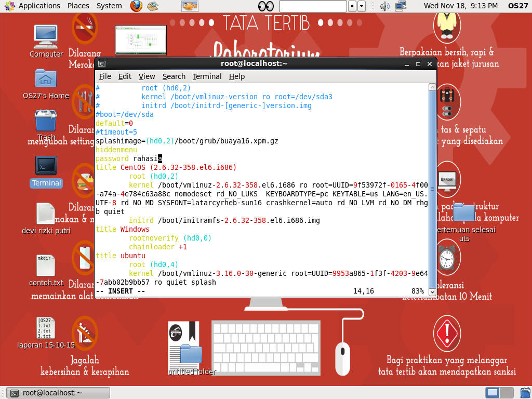This screenshot has width=532, height=399.
Task: Open the Trash applet in bottom panel
Action: click(x=526, y=393)
